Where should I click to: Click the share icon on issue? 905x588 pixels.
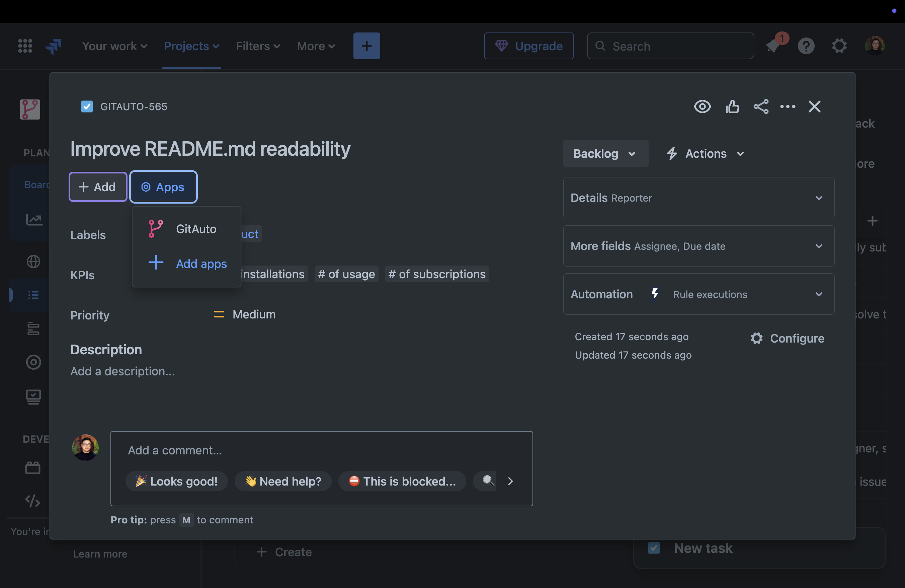point(760,106)
